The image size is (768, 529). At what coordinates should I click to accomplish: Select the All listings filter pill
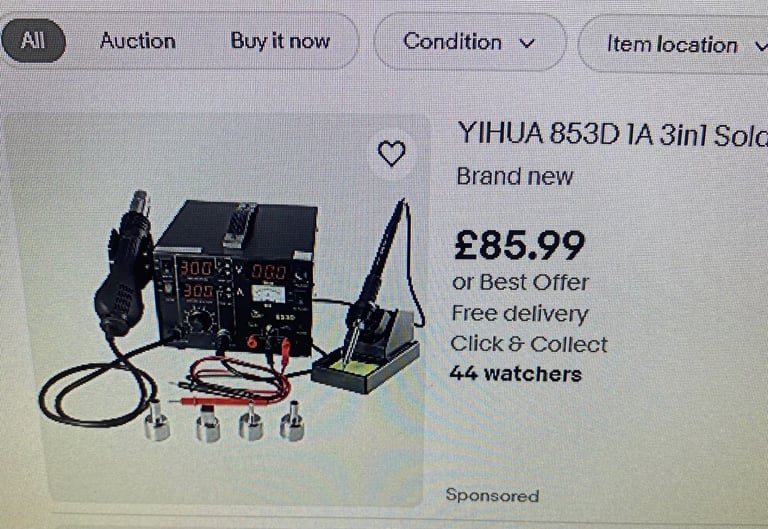[x=33, y=41]
